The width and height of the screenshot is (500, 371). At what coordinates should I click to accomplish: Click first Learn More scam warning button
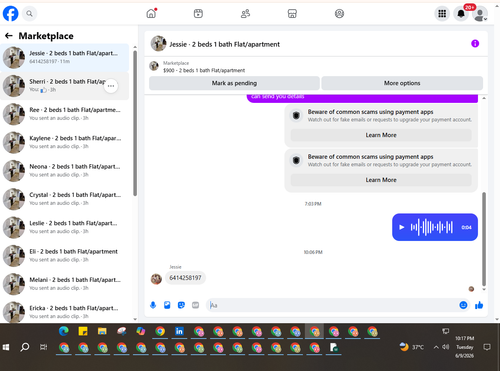tap(381, 135)
